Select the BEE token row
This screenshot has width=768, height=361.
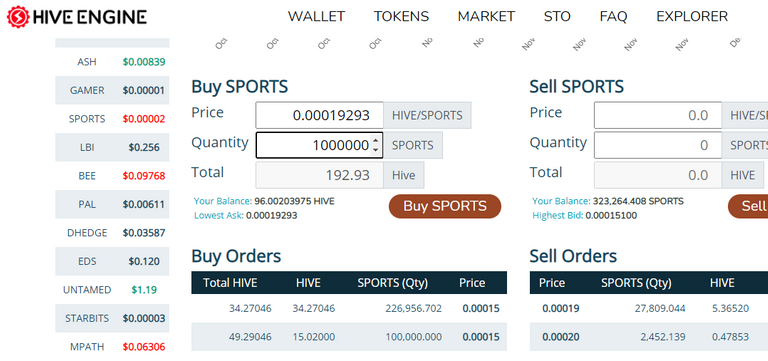(x=112, y=176)
